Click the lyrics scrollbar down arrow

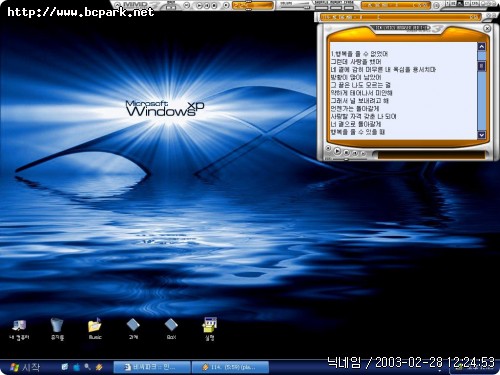[481, 135]
